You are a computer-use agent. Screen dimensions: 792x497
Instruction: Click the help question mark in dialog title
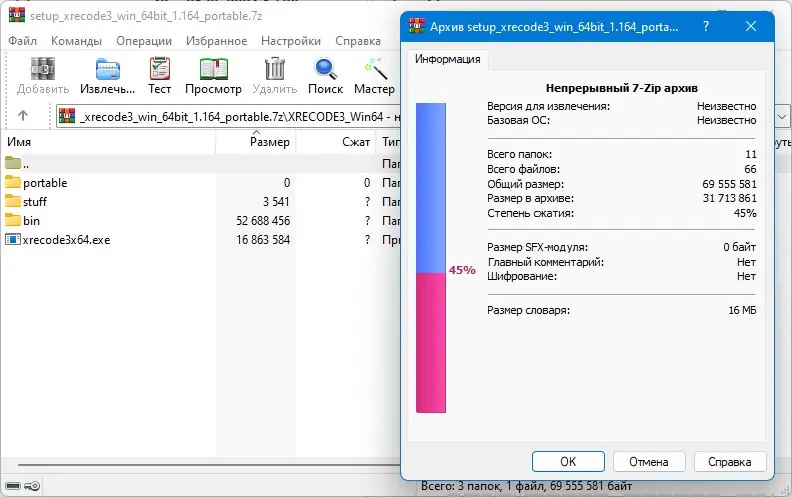point(706,26)
